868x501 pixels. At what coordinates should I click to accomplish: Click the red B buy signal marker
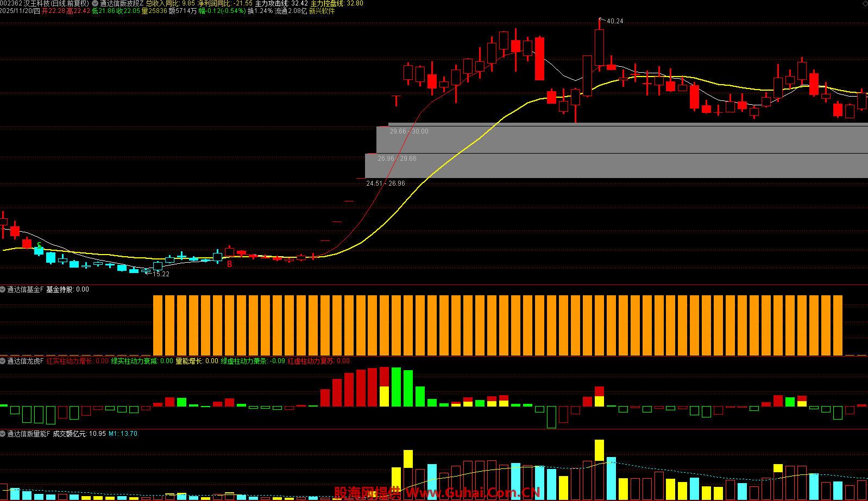click(x=229, y=264)
